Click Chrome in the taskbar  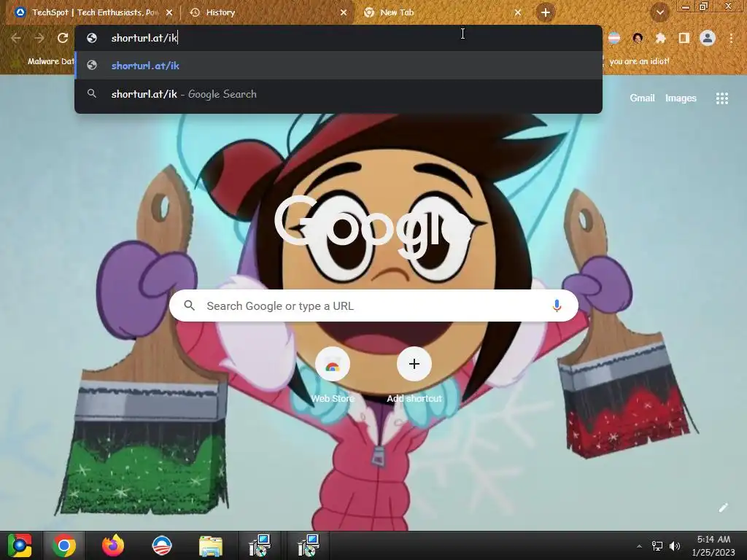(64, 545)
